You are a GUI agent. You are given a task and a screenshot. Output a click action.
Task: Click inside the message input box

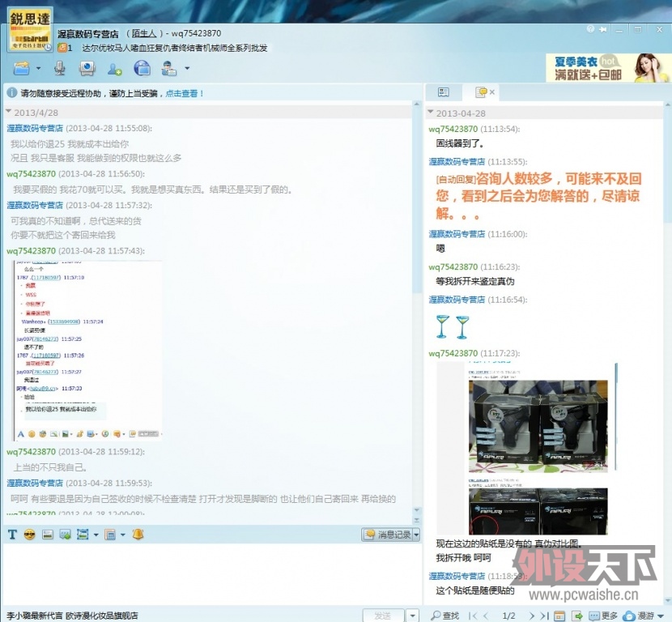tap(211, 573)
